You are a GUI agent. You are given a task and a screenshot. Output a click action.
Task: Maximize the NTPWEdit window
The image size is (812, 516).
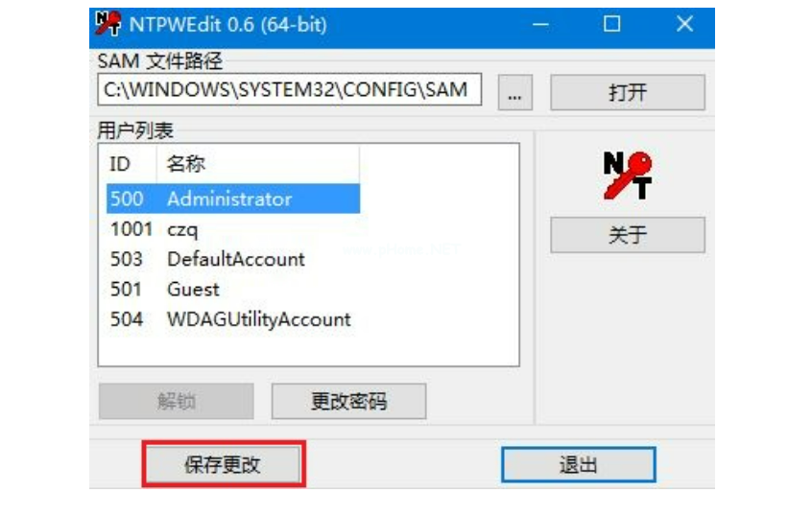[x=612, y=24]
